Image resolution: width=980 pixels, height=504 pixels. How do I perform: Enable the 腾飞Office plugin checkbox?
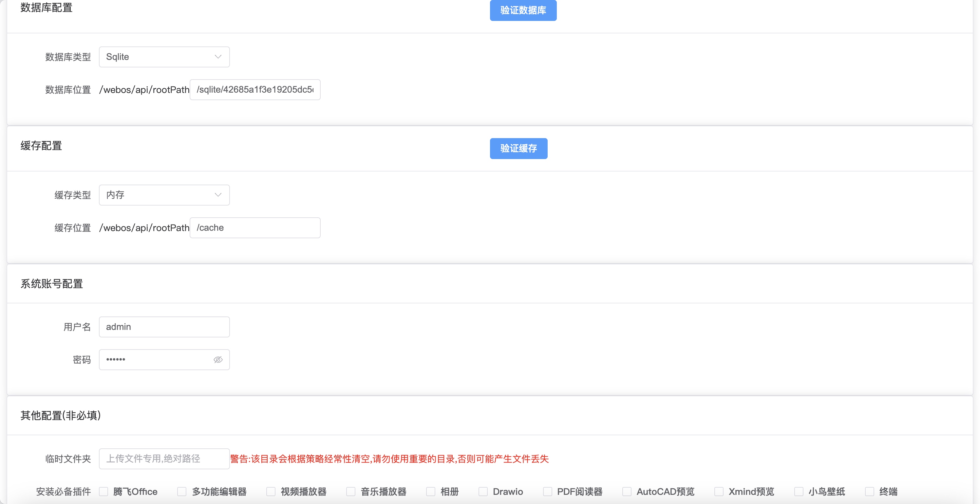click(x=104, y=492)
